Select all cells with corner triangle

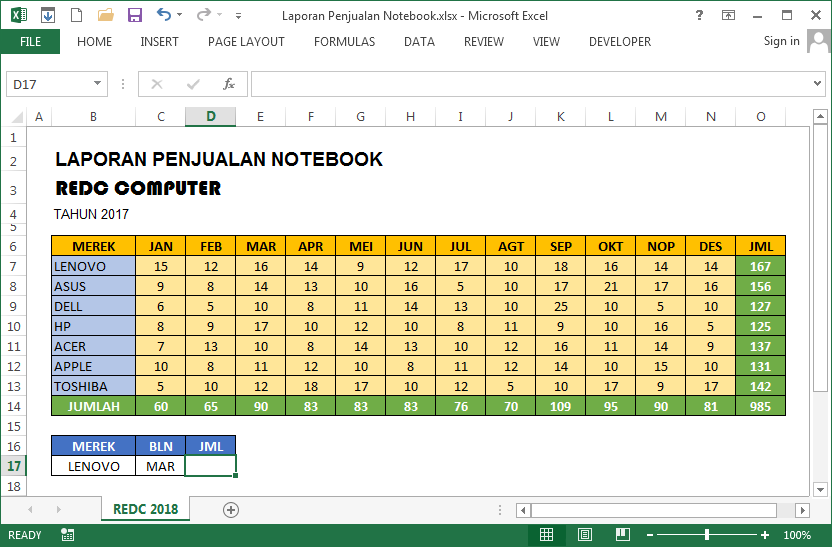tap(16, 117)
